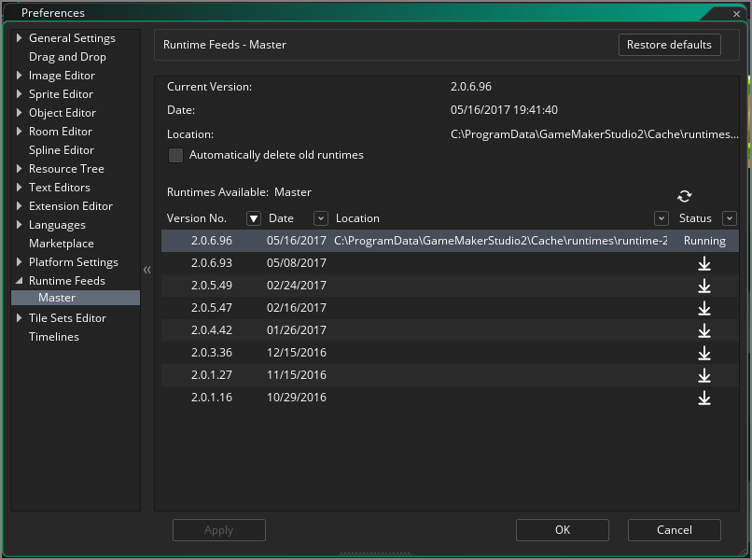752x560 pixels.
Task: Expand the Languages tree node
Action: (x=20, y=225)
